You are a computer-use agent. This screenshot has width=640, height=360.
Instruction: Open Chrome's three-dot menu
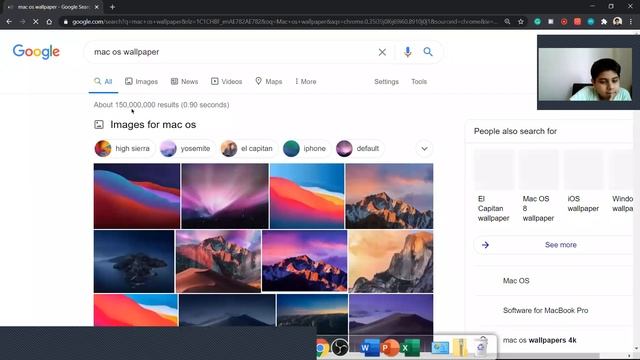coord(631,22)
